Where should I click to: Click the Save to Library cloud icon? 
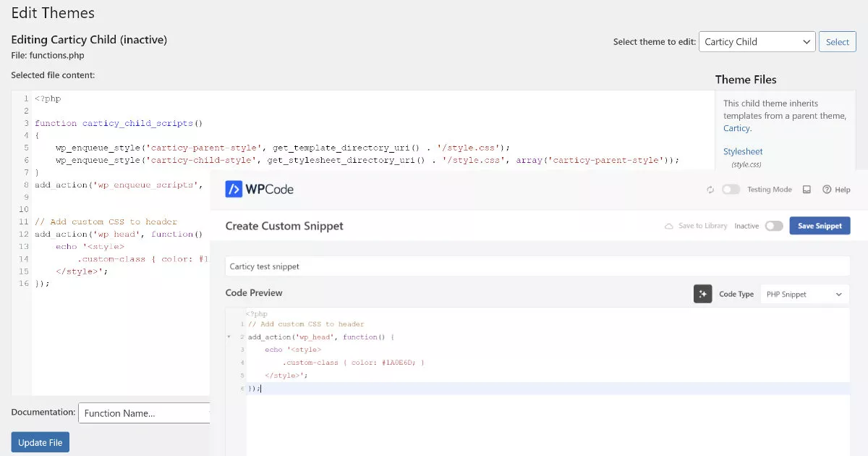[669, 226]
